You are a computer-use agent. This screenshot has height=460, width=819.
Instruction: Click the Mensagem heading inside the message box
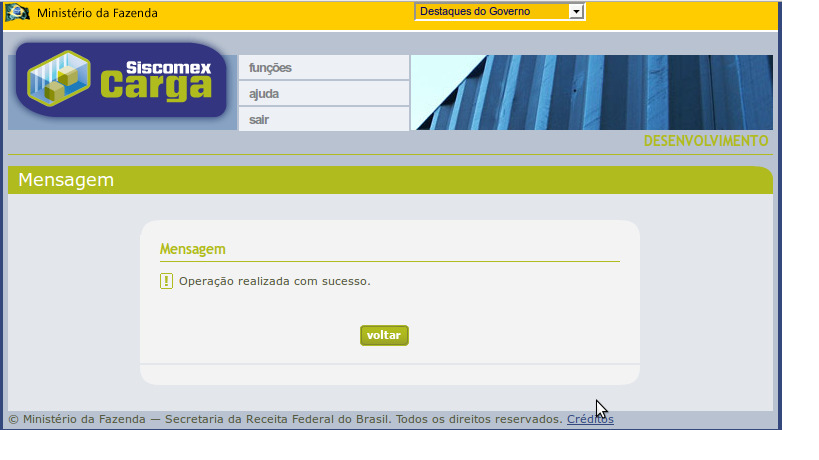point(193,249)
